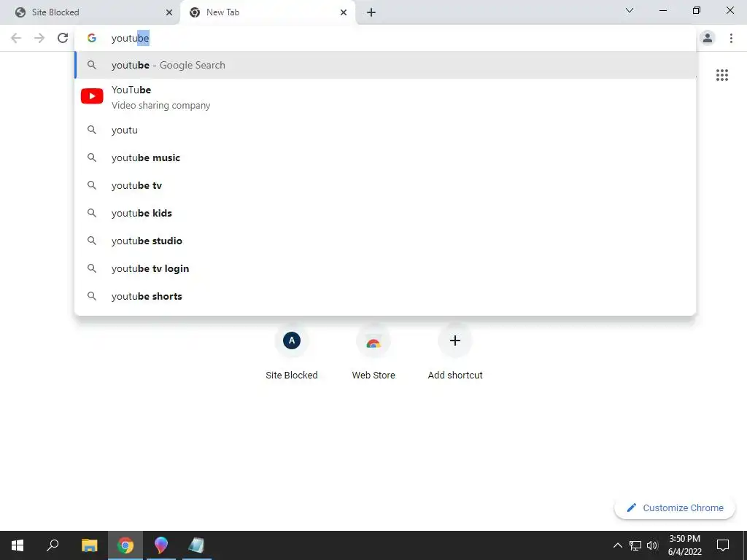Open the volume tray icon
Image resolution: width=747 pixels, height=560 pixels.
click(652, 545)
